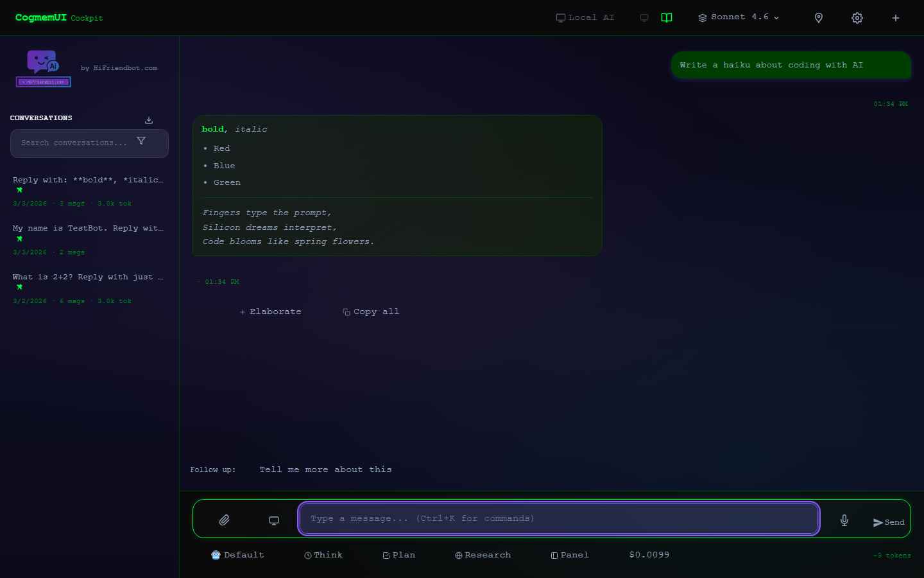Start new chat with plus icon
This screenshot has height=578, width=924.
coord(896,18)
